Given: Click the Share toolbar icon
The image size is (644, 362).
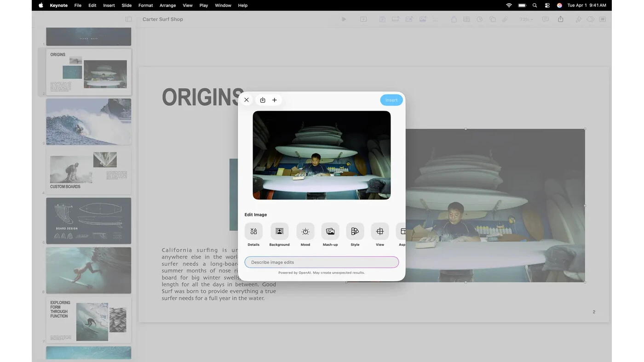Looking at the screenshot, I should (560, 19).
